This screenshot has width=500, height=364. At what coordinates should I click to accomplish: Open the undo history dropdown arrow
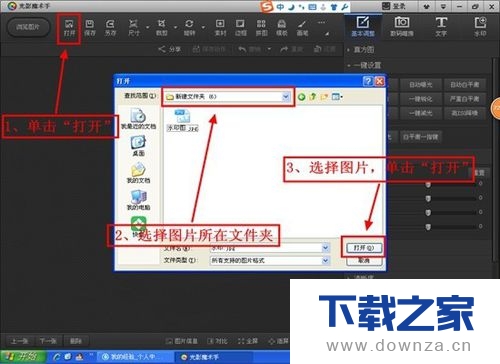(269, 49)
